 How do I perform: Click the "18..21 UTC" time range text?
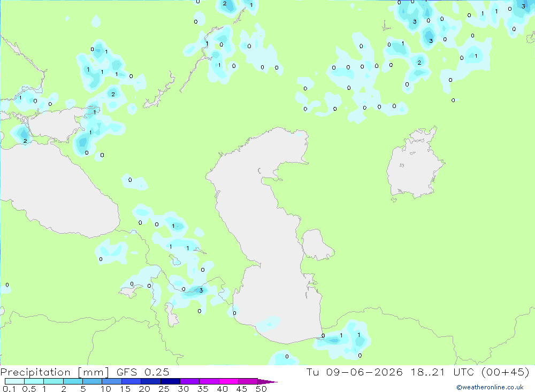(x=442, y=372)
